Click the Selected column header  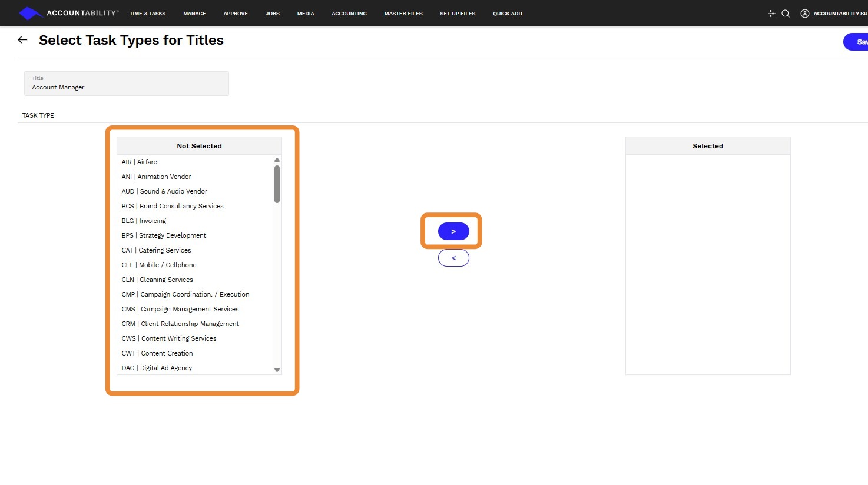[708, 146]
